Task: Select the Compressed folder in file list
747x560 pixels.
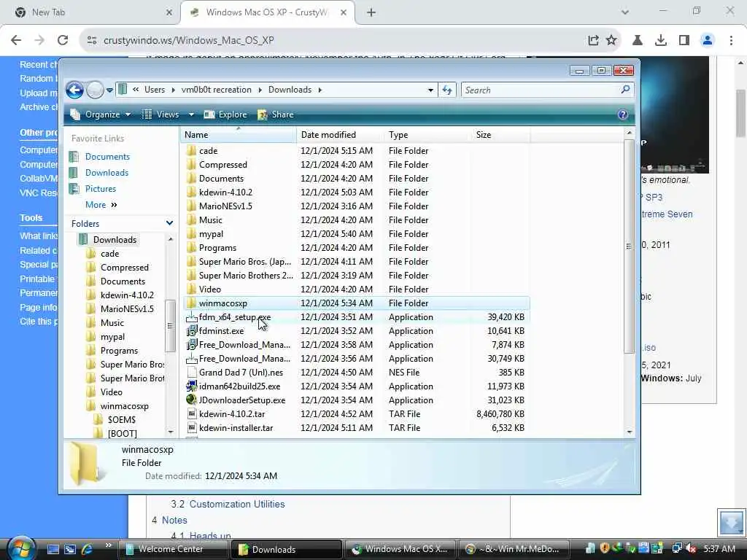Action: tap(223, 165)
